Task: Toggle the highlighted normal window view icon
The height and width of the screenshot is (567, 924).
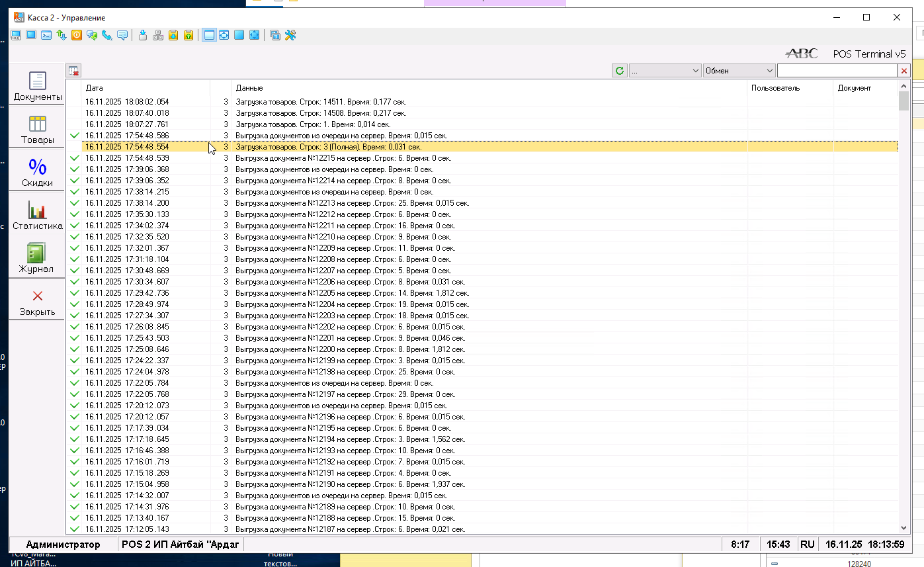Action: click(209, 36)
